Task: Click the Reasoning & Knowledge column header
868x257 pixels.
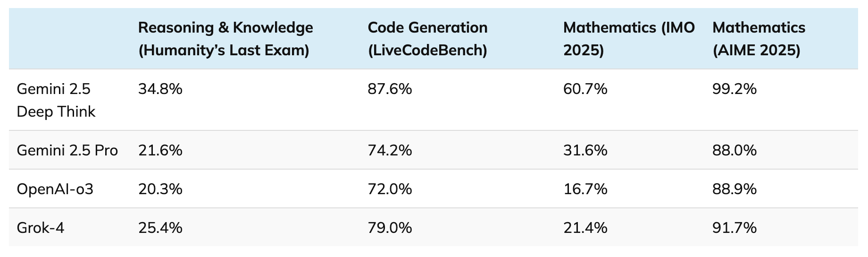Action: [x=225, y=39]
